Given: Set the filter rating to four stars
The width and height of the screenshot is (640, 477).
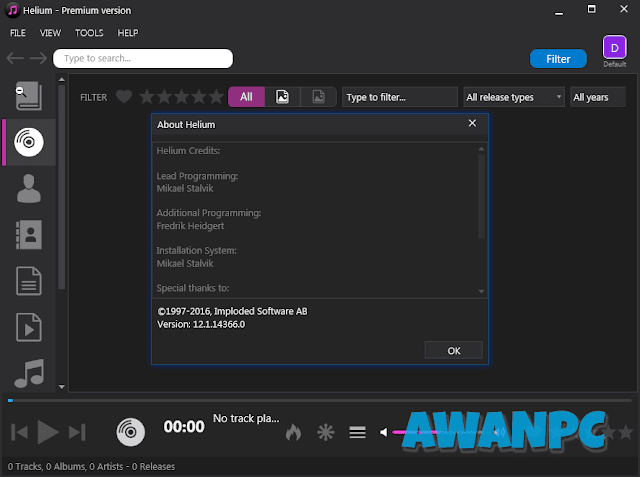Looking at the screenshot, I should tap(199, 97).
